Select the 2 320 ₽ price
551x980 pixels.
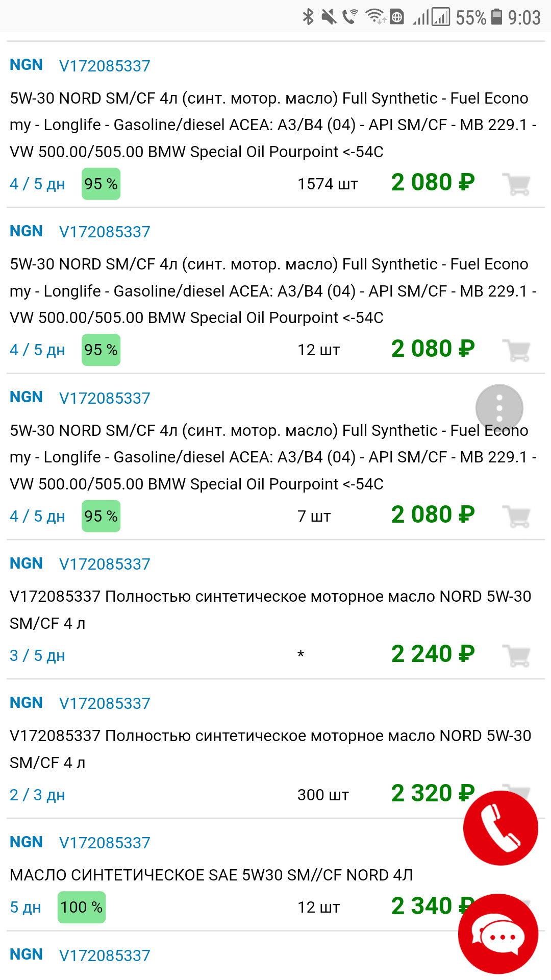(433, 794)
